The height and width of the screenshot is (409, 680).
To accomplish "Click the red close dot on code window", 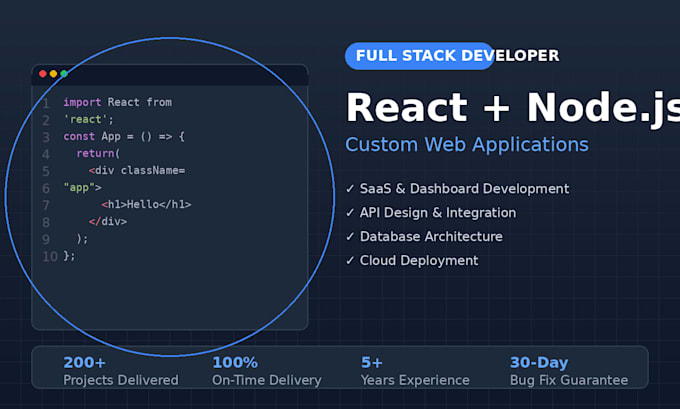I will pos(42,74).
